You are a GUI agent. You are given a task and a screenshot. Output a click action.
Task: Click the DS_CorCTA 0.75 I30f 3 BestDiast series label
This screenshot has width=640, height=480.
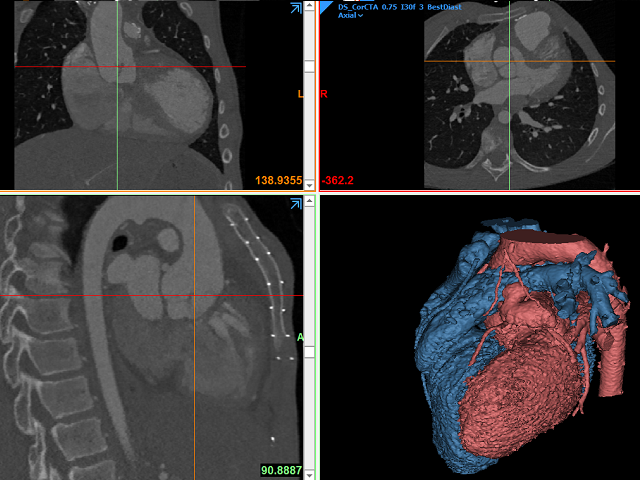[x=400, y=7]
